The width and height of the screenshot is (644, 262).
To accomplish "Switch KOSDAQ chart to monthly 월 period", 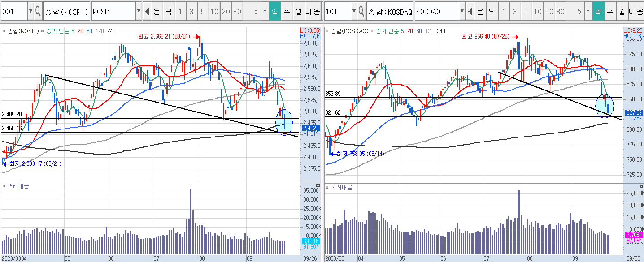I will point(622,12).
